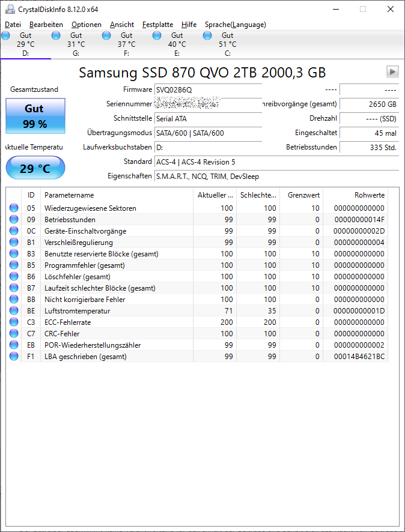
Task: Click the CrystalDiskInfo title bar icon
Action: (10, 9)
